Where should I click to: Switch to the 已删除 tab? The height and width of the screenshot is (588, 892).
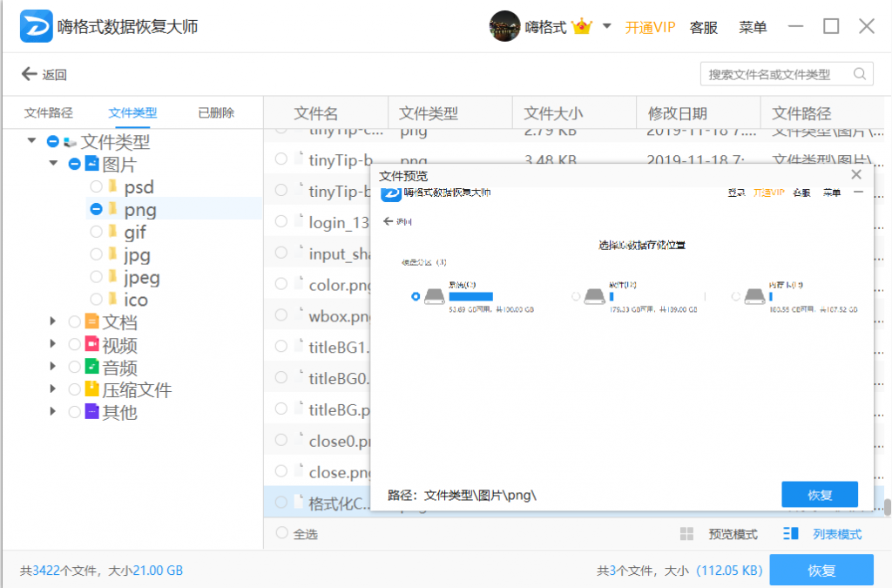(216, 112)
